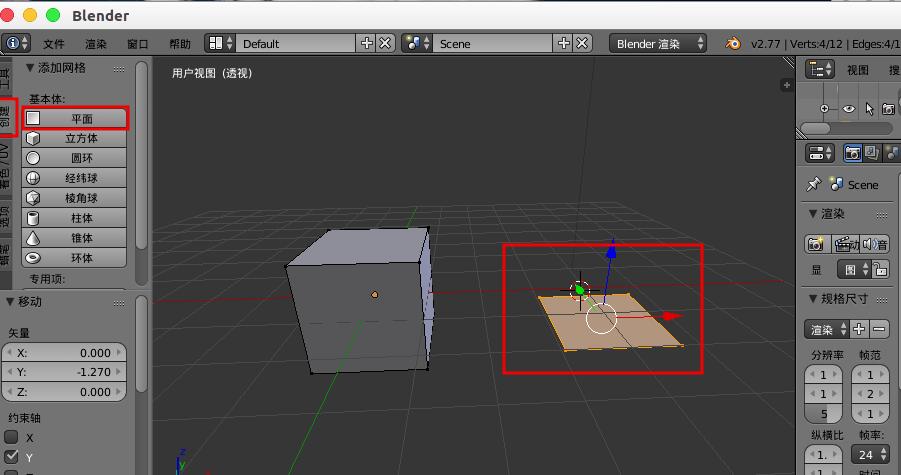
Task: Toggle the render display lock icon
Action: [x=880, y=269]
